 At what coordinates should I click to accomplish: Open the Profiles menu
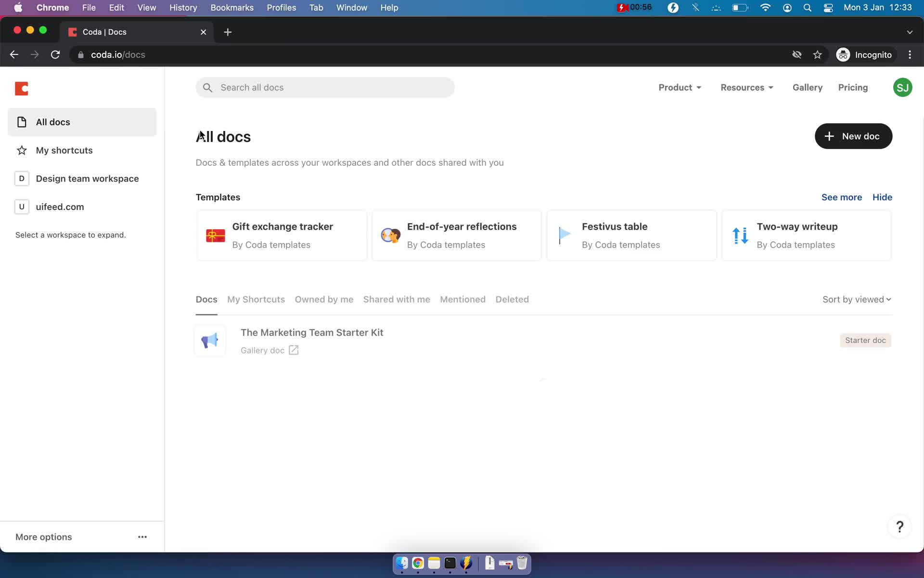tap(282, 8)
